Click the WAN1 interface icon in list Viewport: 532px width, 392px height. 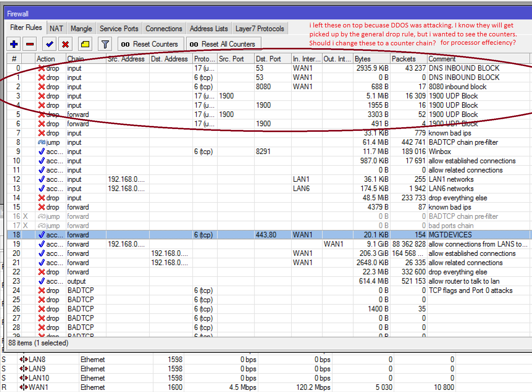coord(24,387)
